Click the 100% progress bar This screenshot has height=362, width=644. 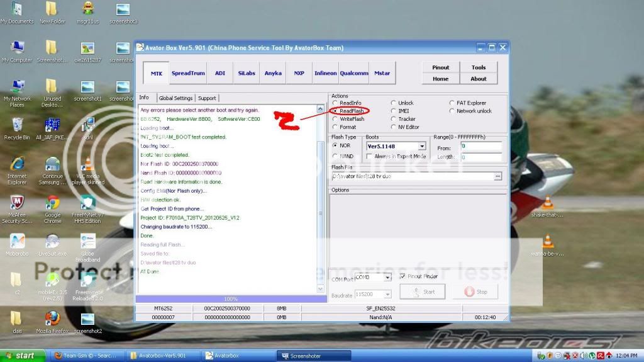coord(231,299)
